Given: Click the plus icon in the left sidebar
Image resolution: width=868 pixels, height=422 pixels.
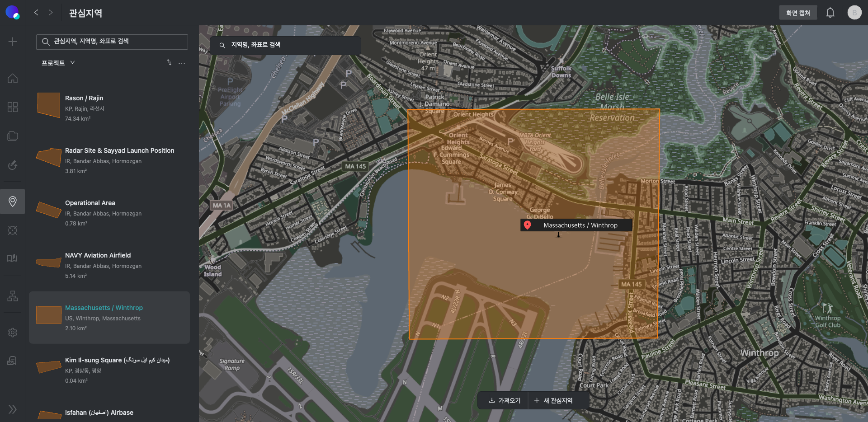Looking at the screenshot, I should point(13,42).
